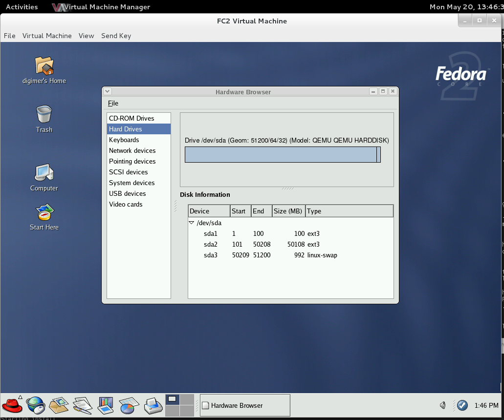504x420 pixels.
Task: Switch to the bottom-right workspace in pager
Action: point(187,410)
